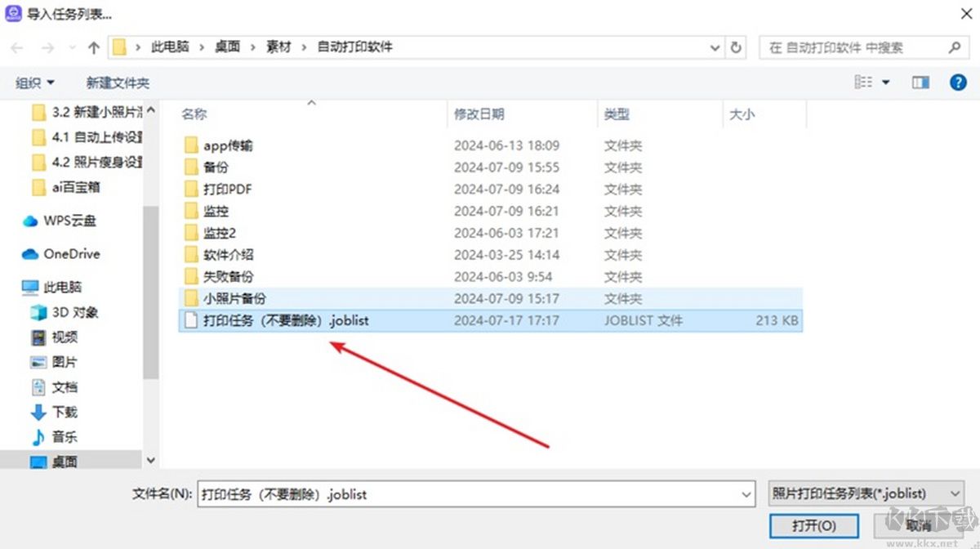Open WPS云盘 in the sidebar
The image size is (980, 549).
pyautogui.click(x=59, y=221)
